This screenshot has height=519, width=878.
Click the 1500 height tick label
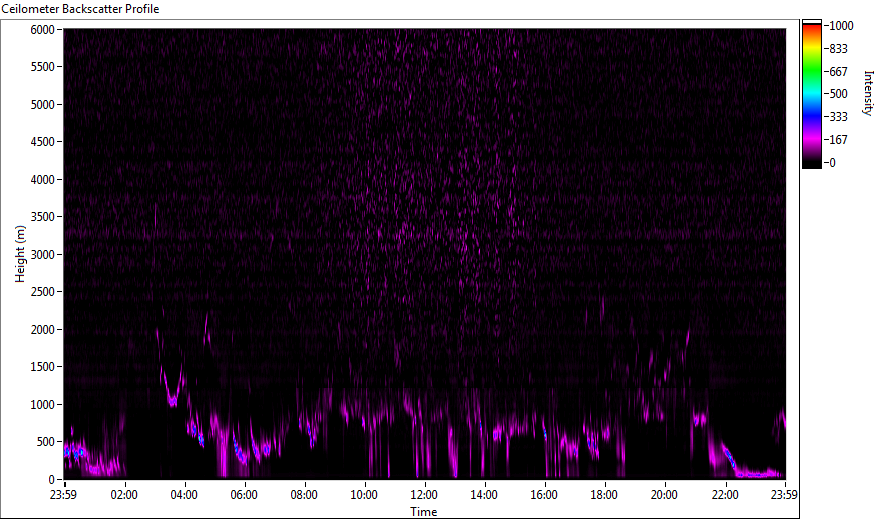point(43,367)
